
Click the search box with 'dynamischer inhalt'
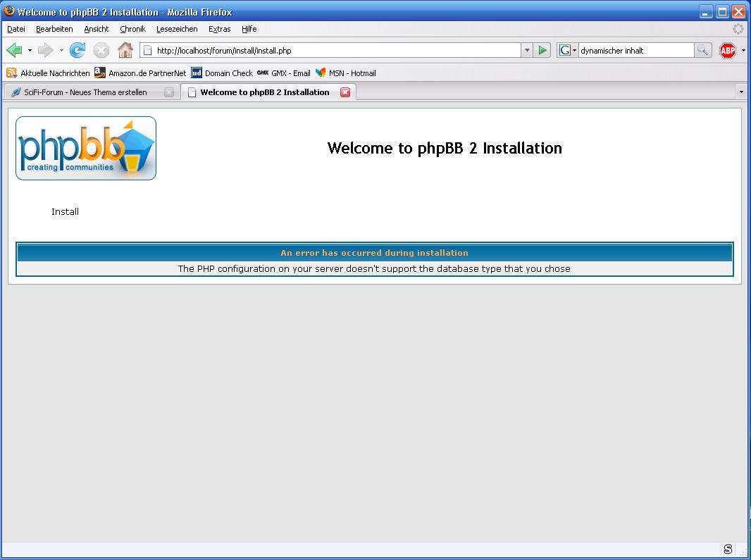635,51
